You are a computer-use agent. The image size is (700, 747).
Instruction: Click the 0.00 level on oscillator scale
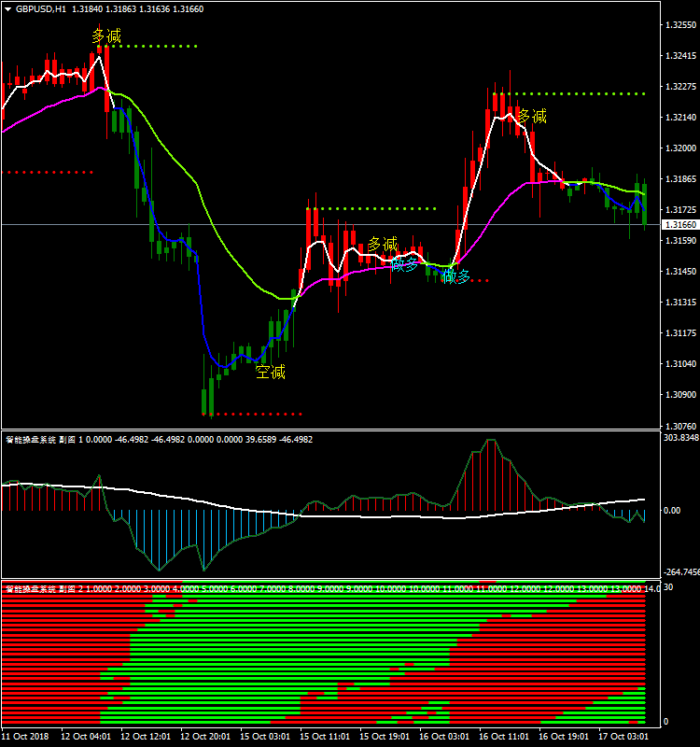[x=671, y=511]
